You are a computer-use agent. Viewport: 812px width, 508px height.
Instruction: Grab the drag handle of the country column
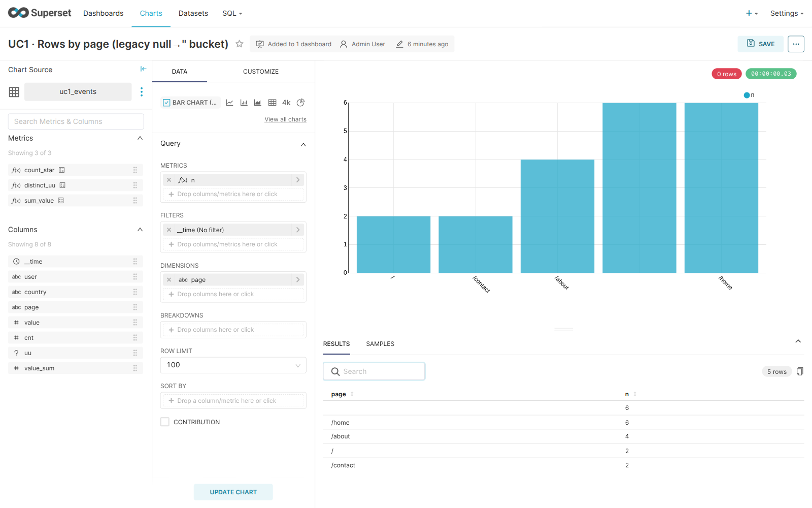(x=135, y=292)
